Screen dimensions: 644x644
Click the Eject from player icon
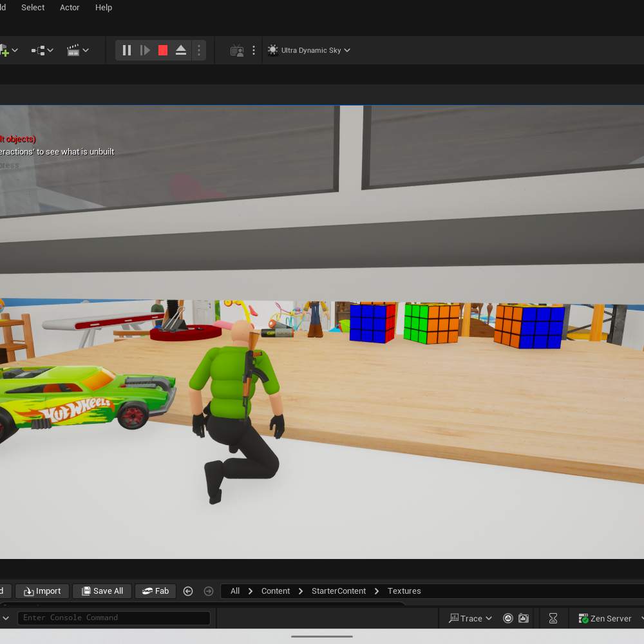coord(181,50)
